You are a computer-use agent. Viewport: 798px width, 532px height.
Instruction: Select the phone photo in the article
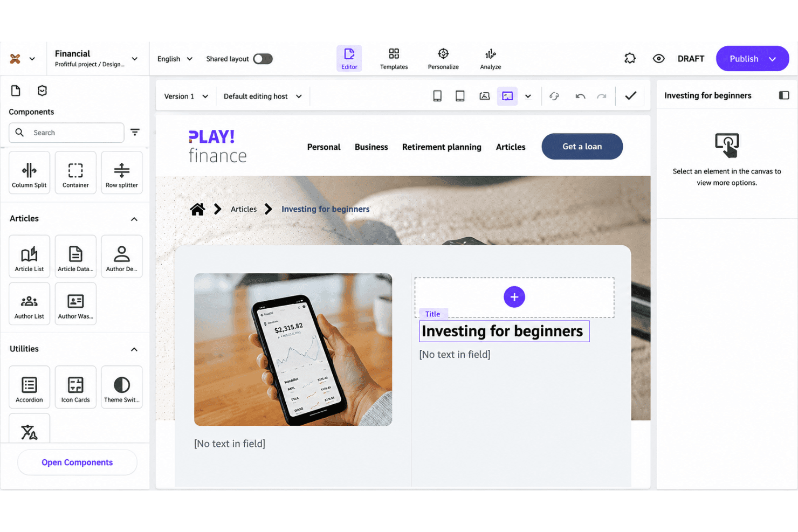[293, 349]
